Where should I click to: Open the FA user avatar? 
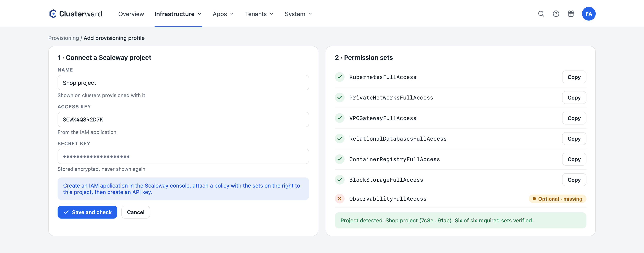pyautogui.click(x=588, y=14)
